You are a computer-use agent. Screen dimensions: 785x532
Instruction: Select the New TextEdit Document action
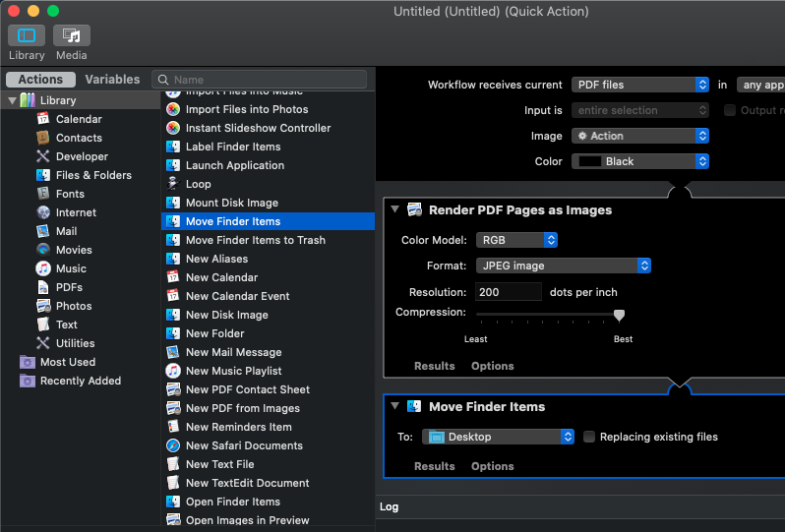point(268,483)
